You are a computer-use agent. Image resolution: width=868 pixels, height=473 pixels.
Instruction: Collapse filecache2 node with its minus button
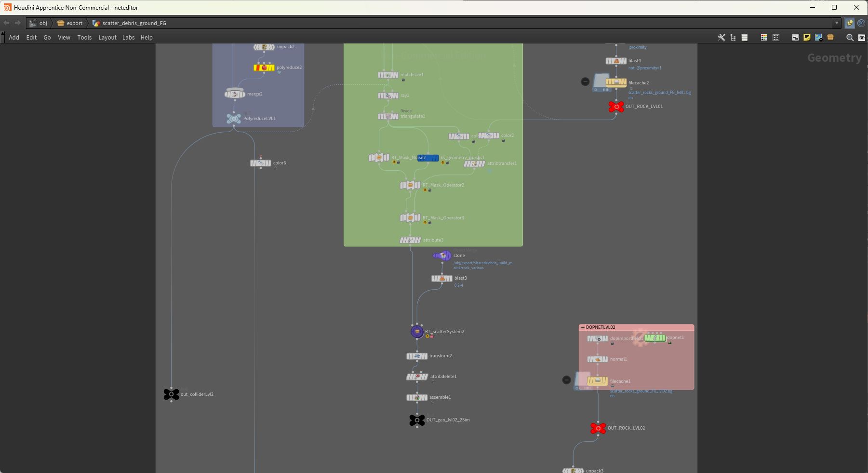(x=585, y=82)
